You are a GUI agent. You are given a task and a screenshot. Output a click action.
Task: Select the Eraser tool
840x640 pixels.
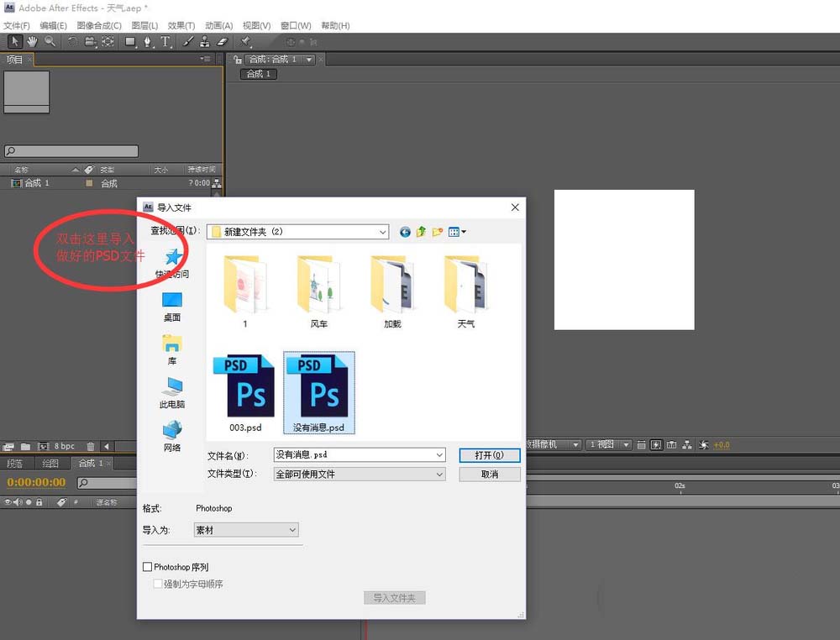pyautogui.click(x=223, y=41)
